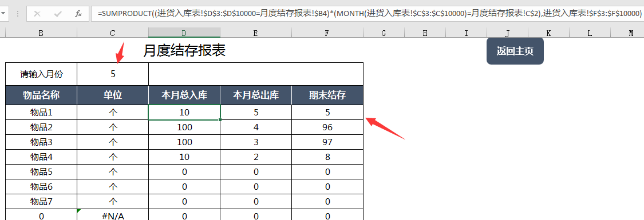Click the 月度结存报表 title text
The height and width of the screenshot is (220, 644).
(x=184, y=50)
